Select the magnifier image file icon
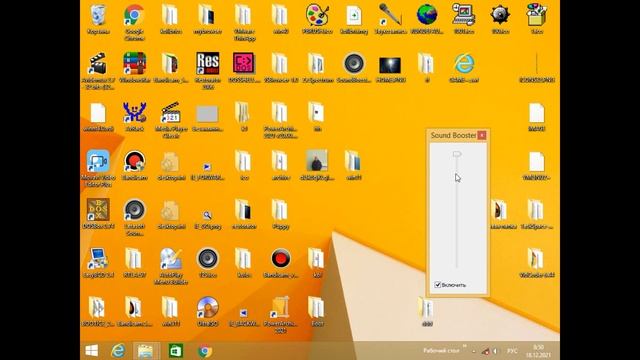The image size is (640, 360). tap(207, 215)
